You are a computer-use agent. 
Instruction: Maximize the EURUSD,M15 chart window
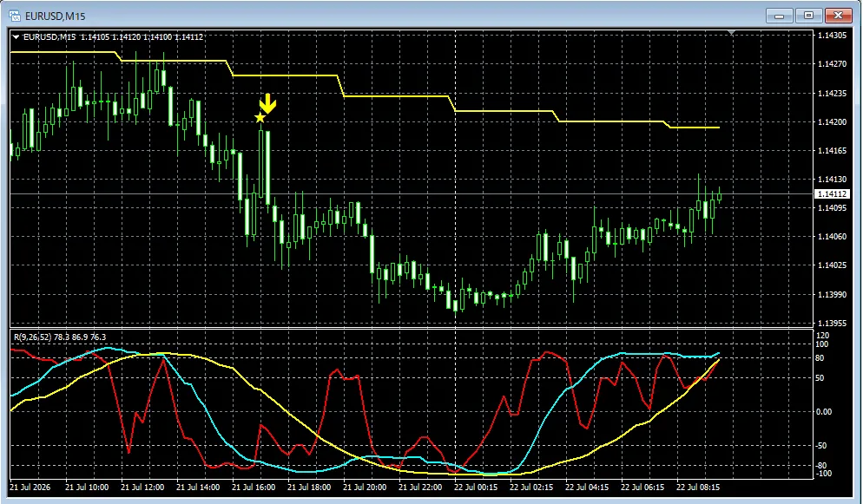(808, 16)
